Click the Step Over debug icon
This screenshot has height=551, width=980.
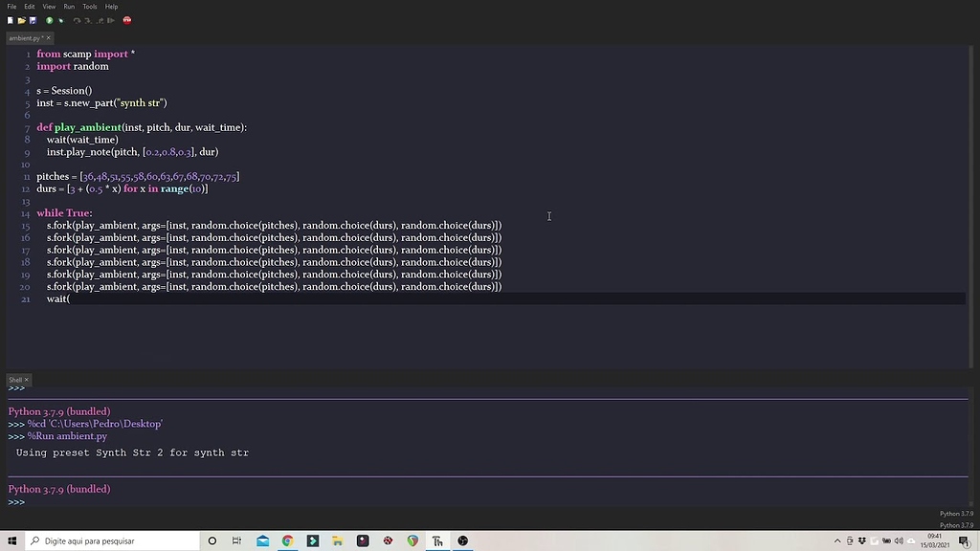77,21
